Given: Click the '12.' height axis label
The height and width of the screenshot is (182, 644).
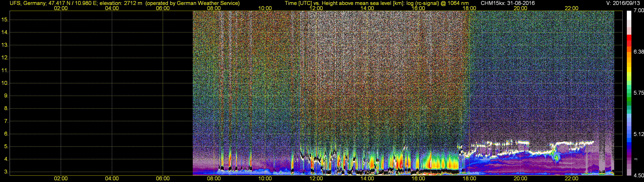Looking at the screenshot, I should click(x=5, y=58).
